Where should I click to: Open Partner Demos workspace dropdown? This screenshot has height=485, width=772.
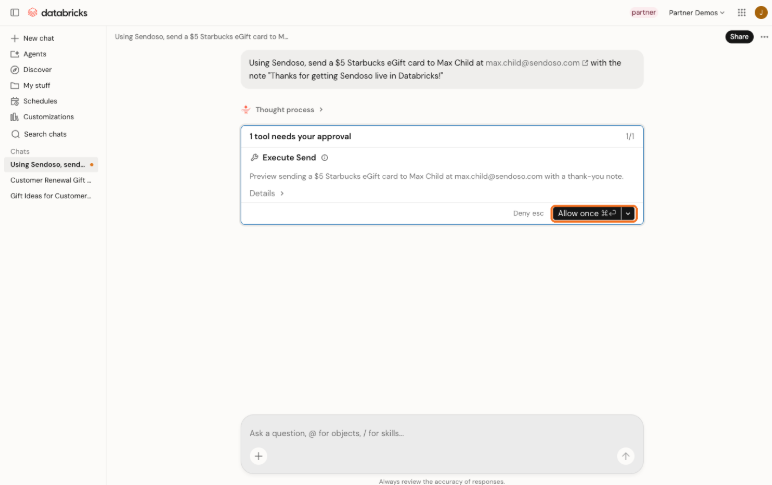[x=696, y=13]
